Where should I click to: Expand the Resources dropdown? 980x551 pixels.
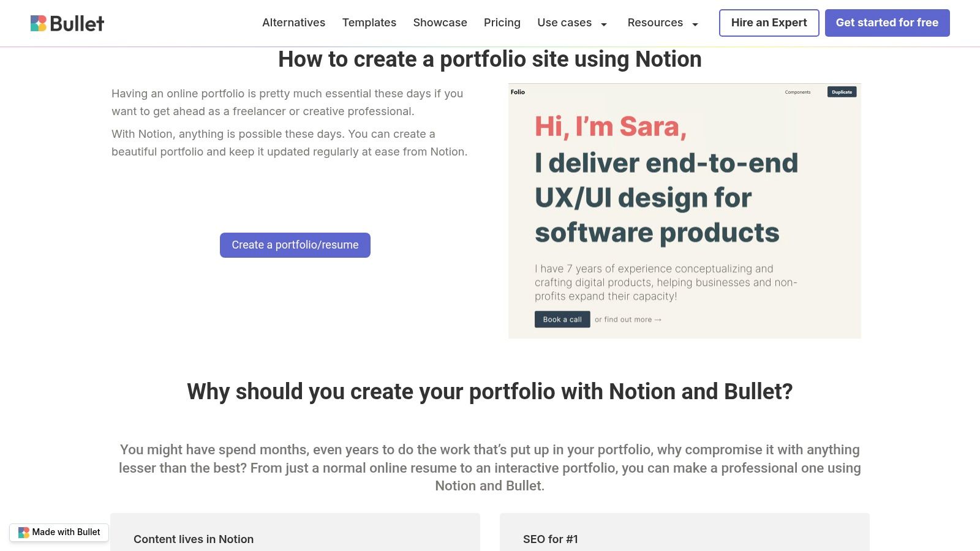click(663, 23)
